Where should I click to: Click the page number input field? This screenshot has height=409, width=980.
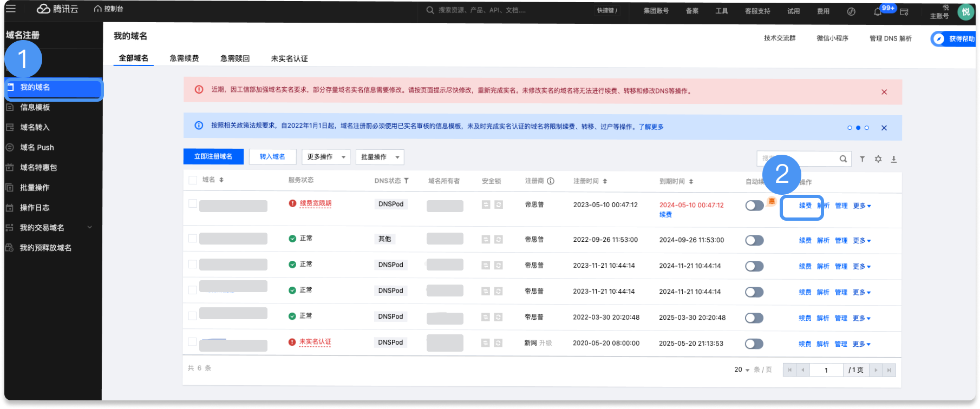click(826, 370)
